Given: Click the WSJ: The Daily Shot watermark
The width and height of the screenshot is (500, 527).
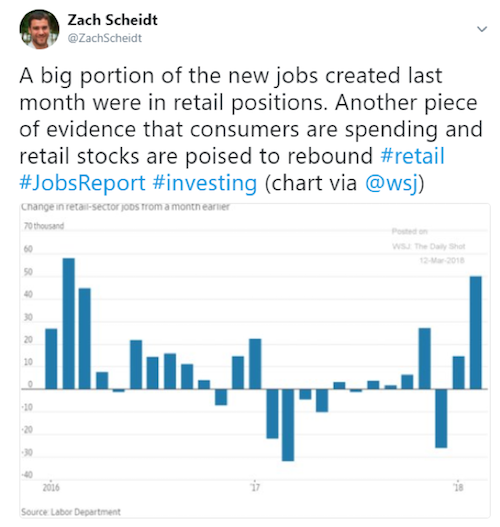Looking at the screenshot, I should (429, 246).
